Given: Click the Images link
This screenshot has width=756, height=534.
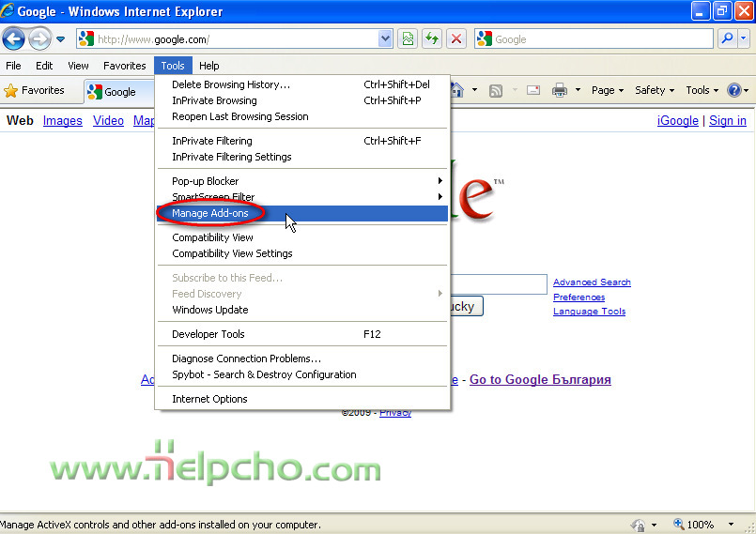Looking at the screenshot, I should (63, 120).
